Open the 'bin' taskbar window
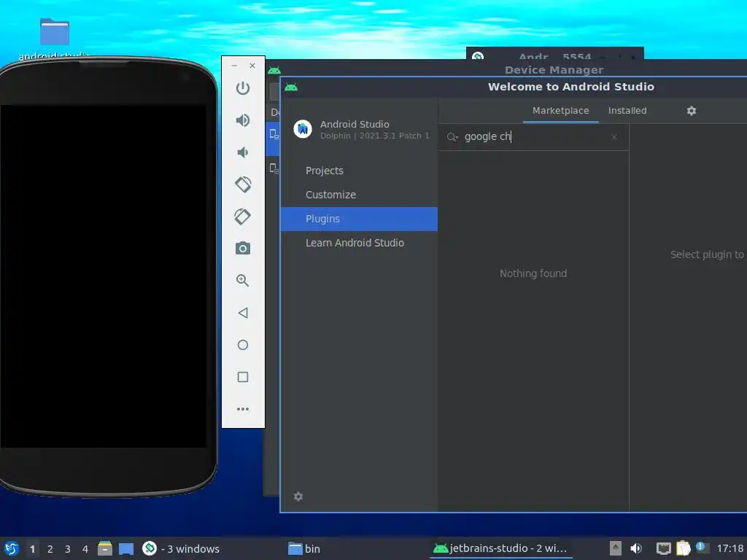Image resolution: width=747 pixels, height=560 pixels. pos(305,548)
